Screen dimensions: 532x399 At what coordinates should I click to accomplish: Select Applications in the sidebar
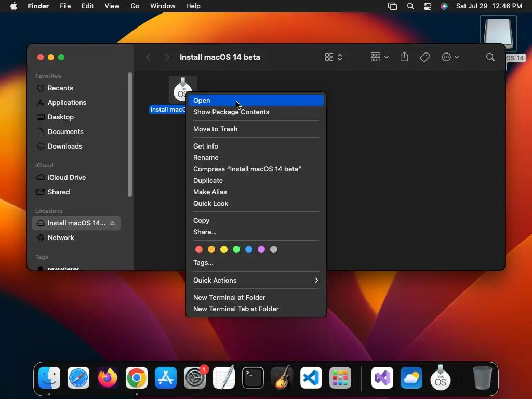pos(76,102)
